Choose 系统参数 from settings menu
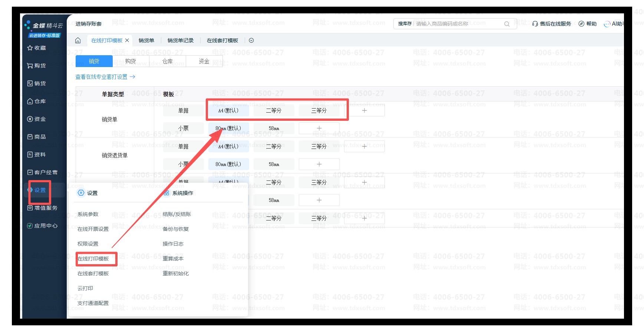Image resolution: width=644 pixels, height=332 pixels. click(88, 214)
